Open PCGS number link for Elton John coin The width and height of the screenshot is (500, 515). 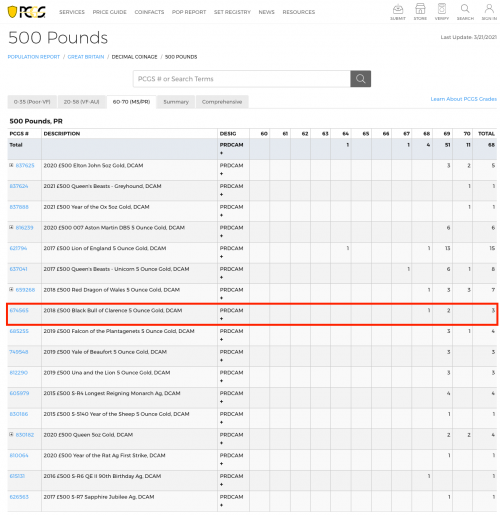click(25, 165)
